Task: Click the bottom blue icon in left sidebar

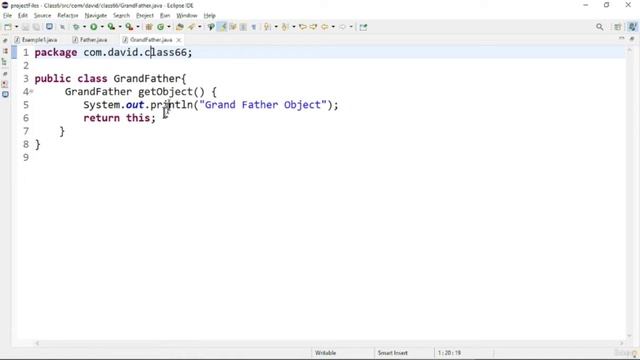Action: pyautogui.click(x=5, y=94)
